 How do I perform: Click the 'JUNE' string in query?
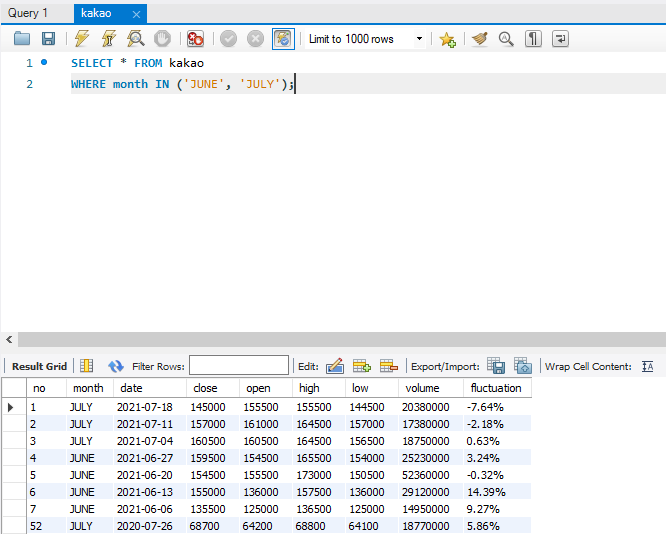pyautogui.click(x=204, y=84)
